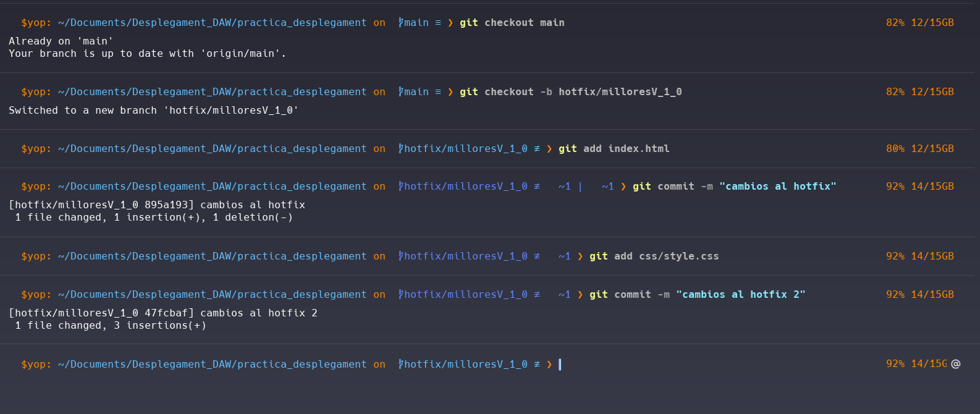Click the $yop: label on the last prompt

point(36,365)
